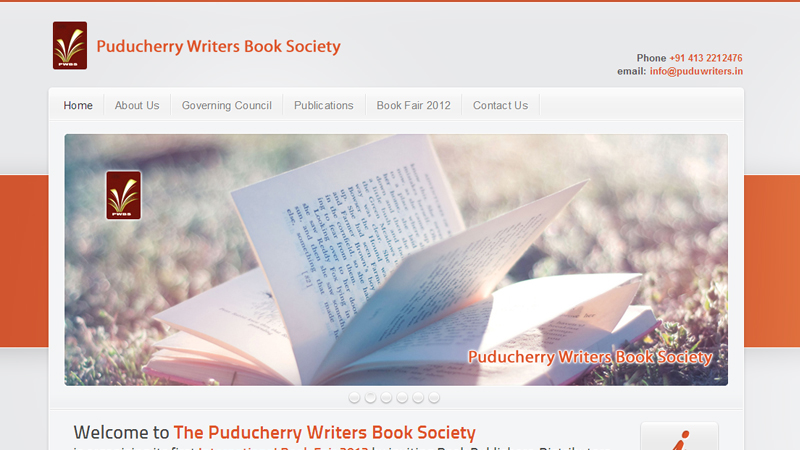Viewport: 800px width, 450px height.
Task: Select the fifth slideshow dot
Action: click(418, 397)
